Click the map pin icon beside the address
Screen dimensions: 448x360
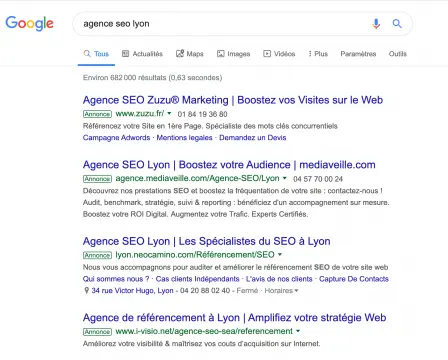[86, 291]
